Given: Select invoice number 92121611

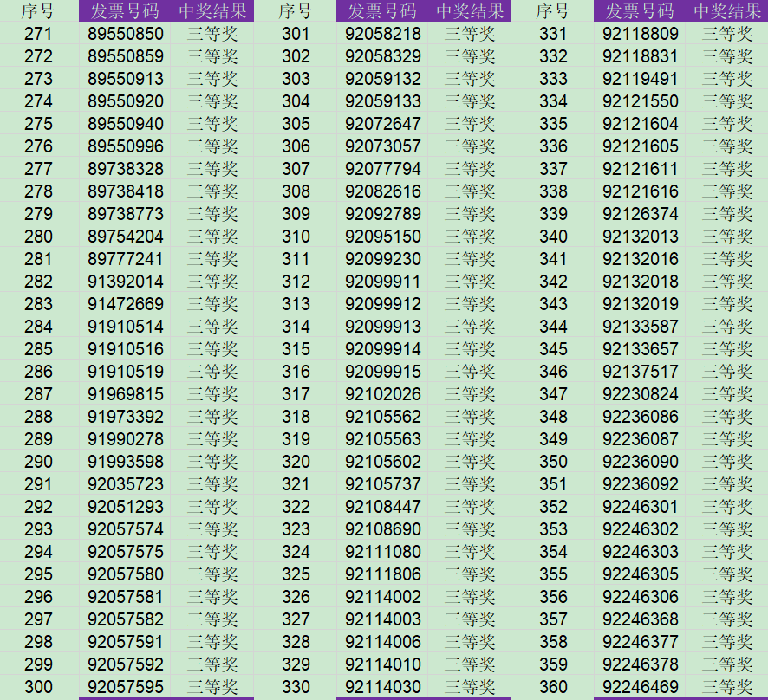Looking at the screenshot, I should (641, 169).
